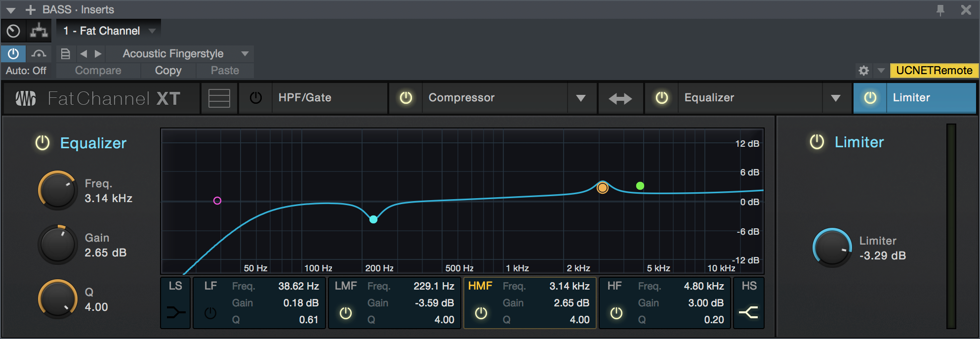Click the LF frequency value 38.62 Hz

(x=298, y=286)
